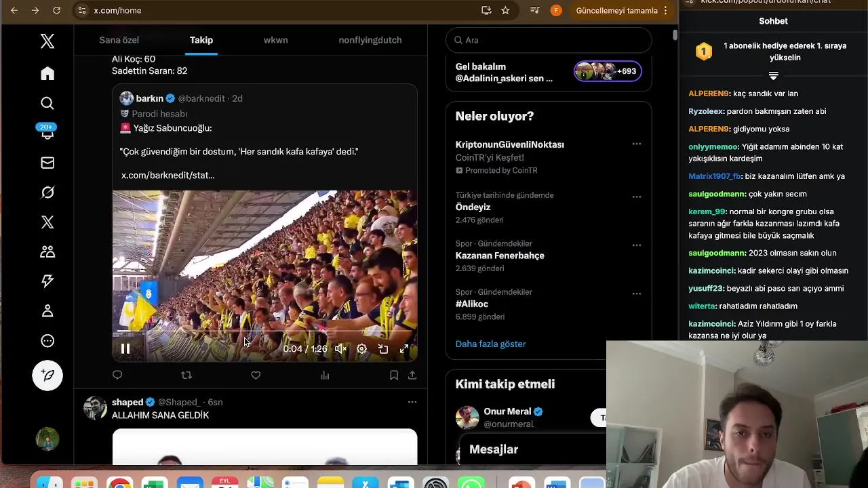Open barkın quoted author profile

point(150,98)
